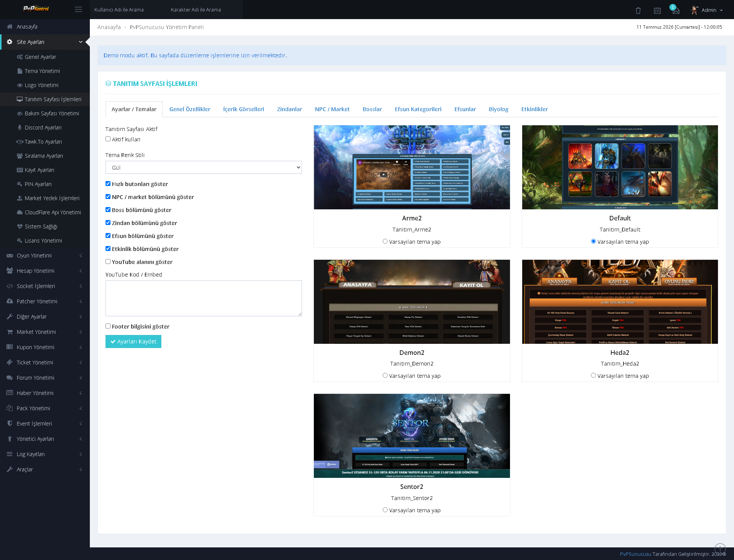Check Footer bilgisini göster
Viewport: 734px width, 560px height.
coord(108,326)
